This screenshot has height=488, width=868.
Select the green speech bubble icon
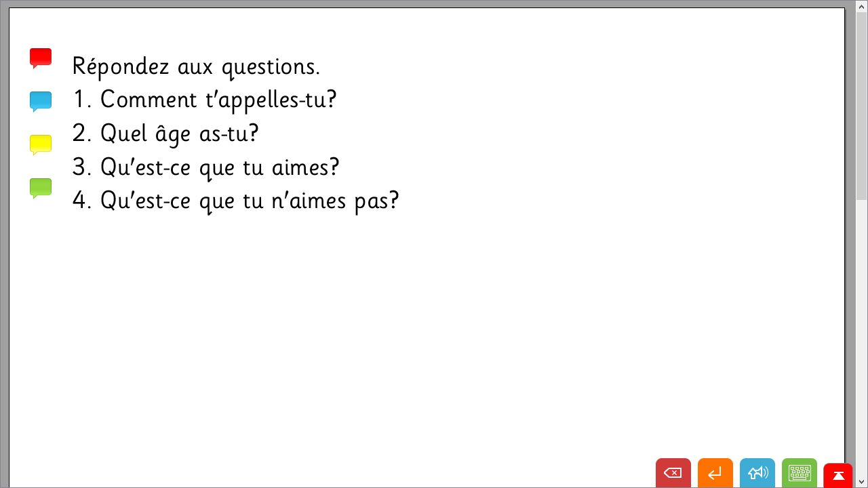point(41,188)
